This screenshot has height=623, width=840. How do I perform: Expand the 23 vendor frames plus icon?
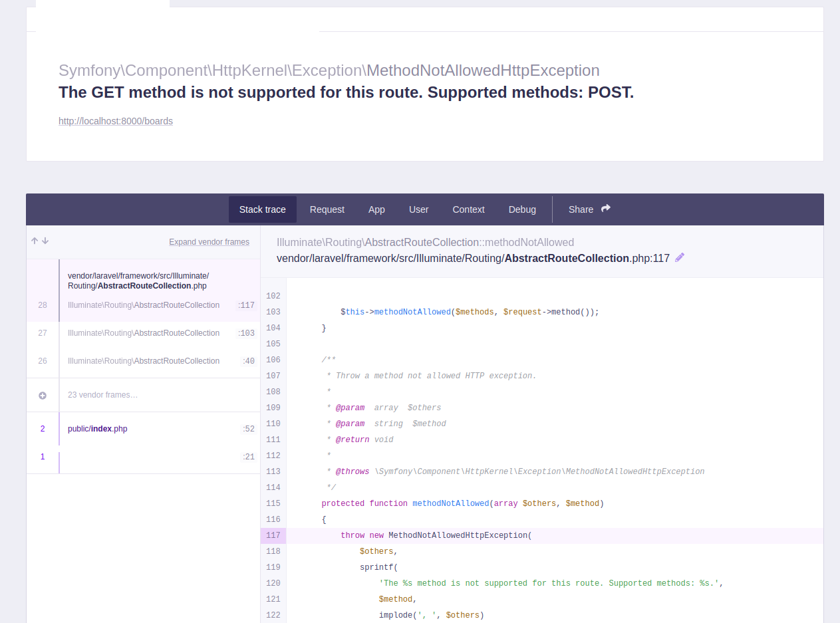43,395
